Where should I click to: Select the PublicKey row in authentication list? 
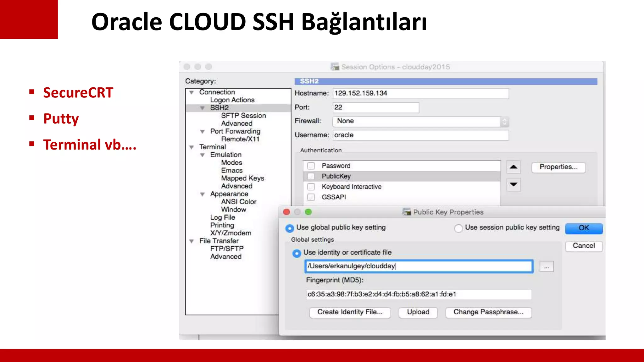[x=402, y=176]
